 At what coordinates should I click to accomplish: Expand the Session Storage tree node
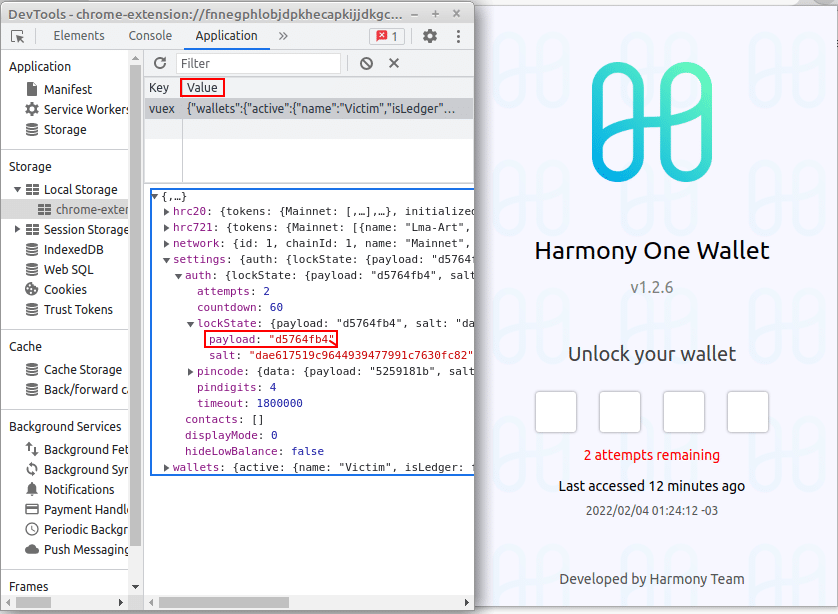[x=17, y=229]
